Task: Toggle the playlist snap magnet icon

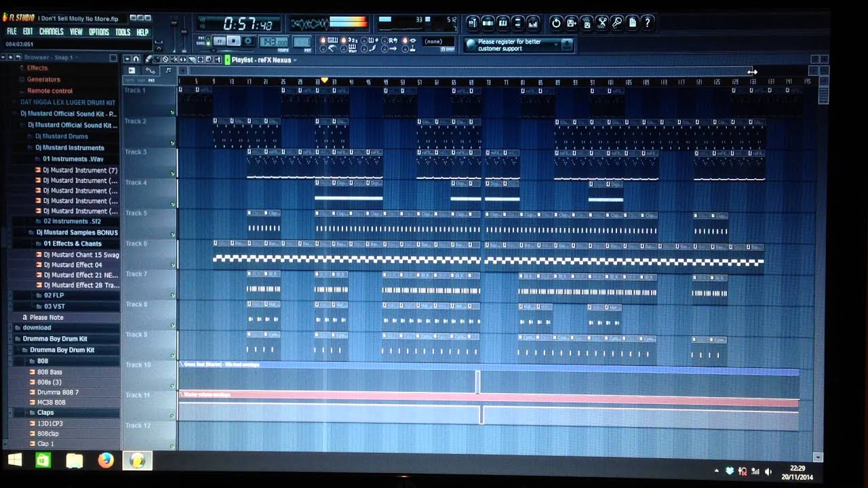Action: pos(136,59)
